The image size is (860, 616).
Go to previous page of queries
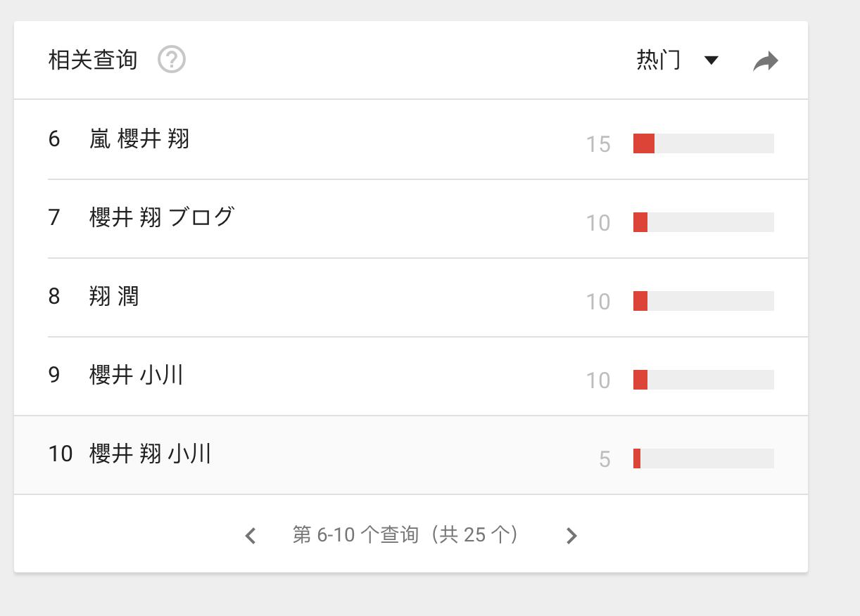(251, 536)
